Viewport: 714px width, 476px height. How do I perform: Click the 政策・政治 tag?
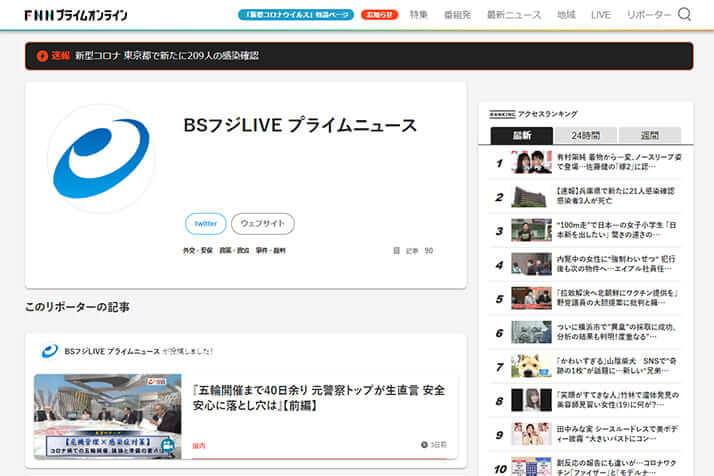tap(234, 251)
